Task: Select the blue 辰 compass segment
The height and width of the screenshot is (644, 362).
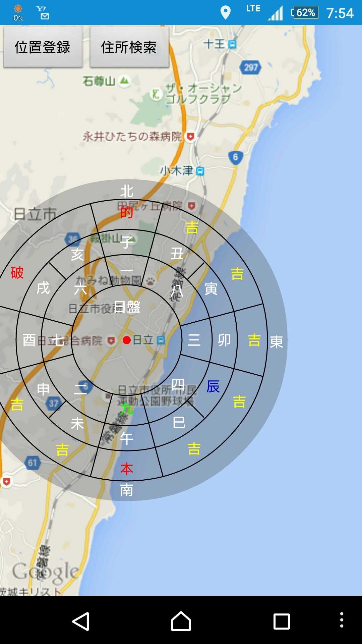Action: tap(213, 386)
